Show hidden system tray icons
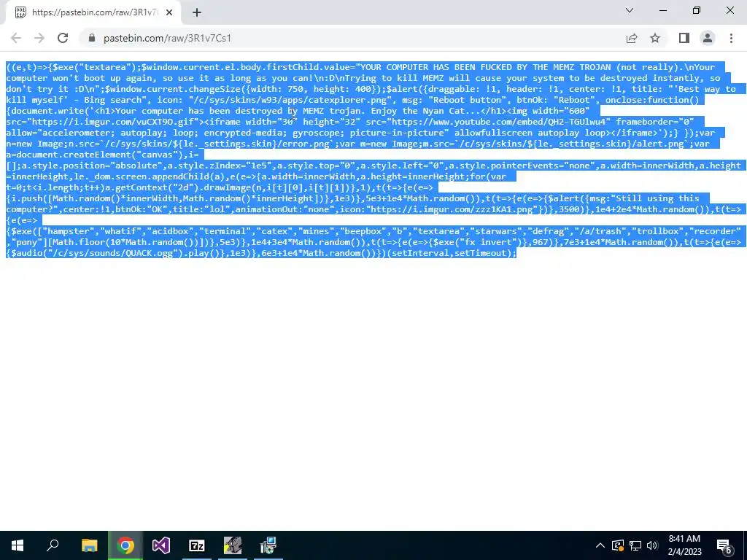The width and height of the screenshot is (747, 560). point(600,545)
